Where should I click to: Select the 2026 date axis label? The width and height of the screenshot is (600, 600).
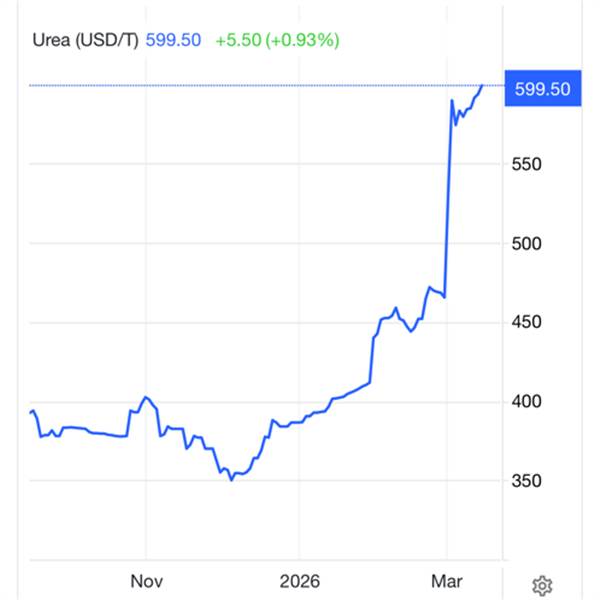click(x=298, y=582)
